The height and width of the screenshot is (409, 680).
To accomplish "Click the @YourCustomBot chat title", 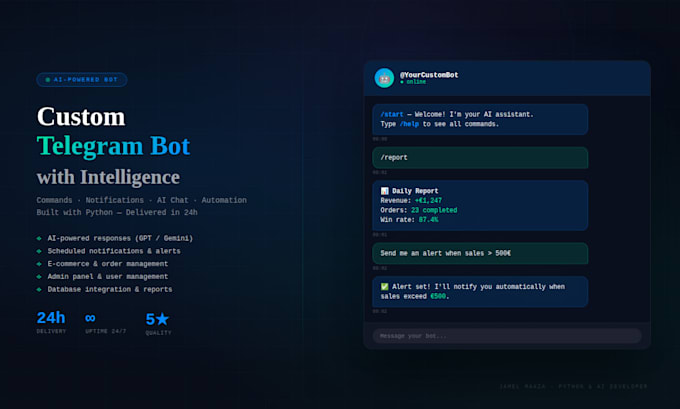I will pos(428,75).
